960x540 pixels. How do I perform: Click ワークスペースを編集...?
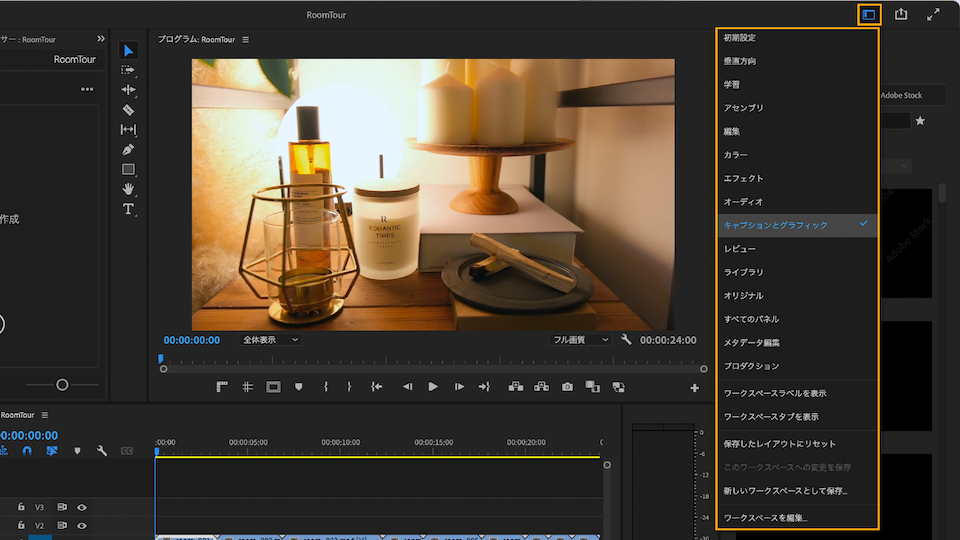[765, 518]
